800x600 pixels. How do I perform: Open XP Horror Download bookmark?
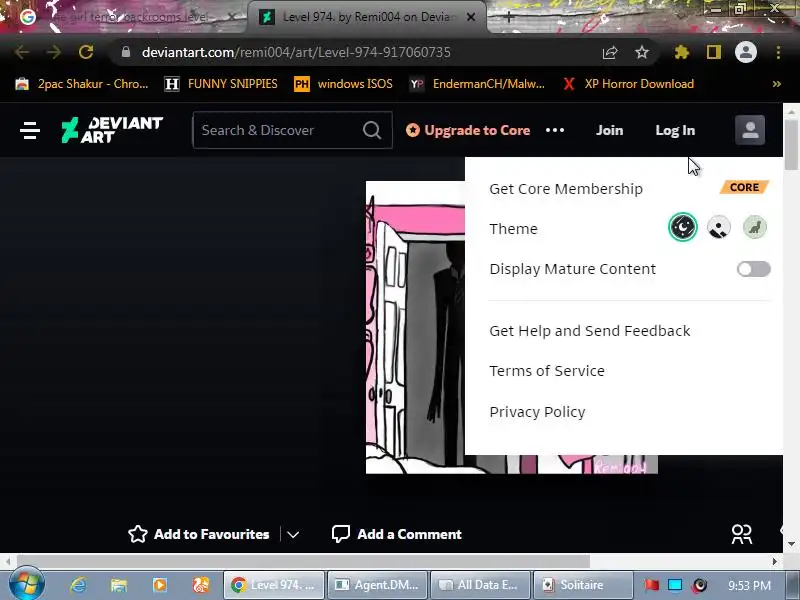(x=629, y=84)
